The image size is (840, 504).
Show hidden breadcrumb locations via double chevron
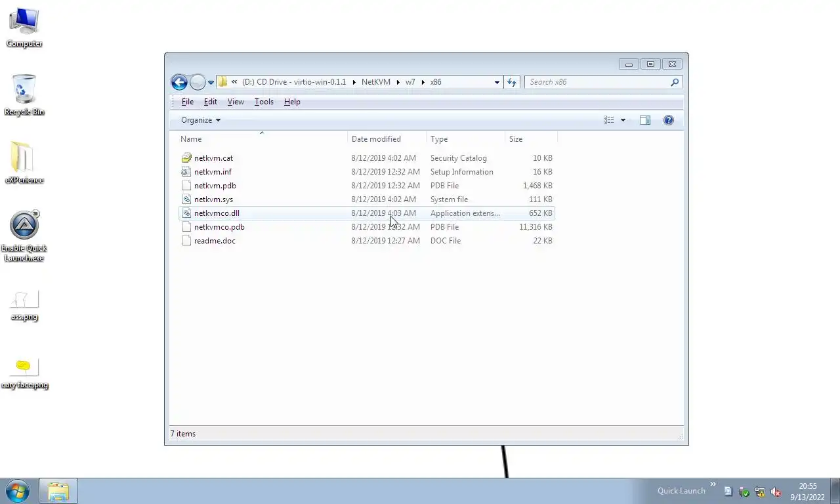coord(234,82)
